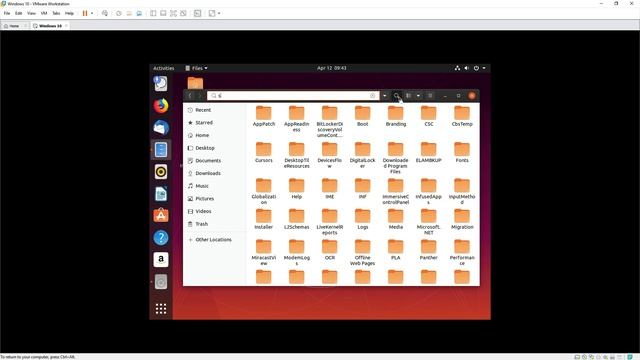Open Desktop in the Files sidebar
Screen dimensions: 640x360
(x=214, y=148)
